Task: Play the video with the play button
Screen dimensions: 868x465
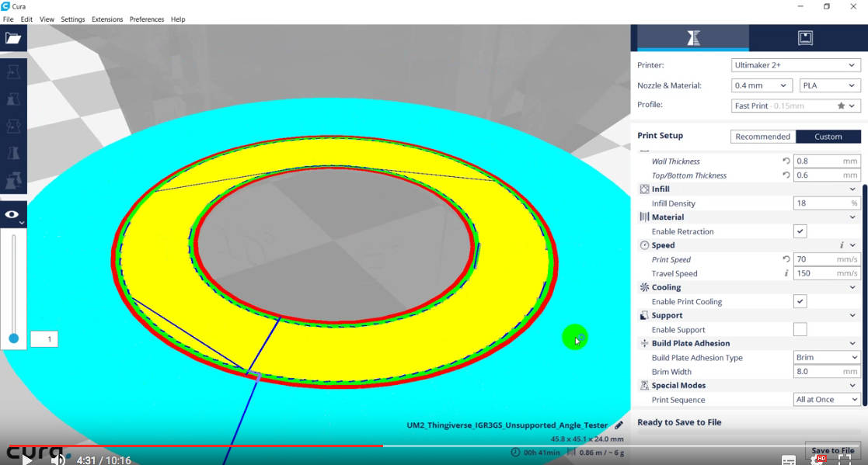Action: pos(26,460)
